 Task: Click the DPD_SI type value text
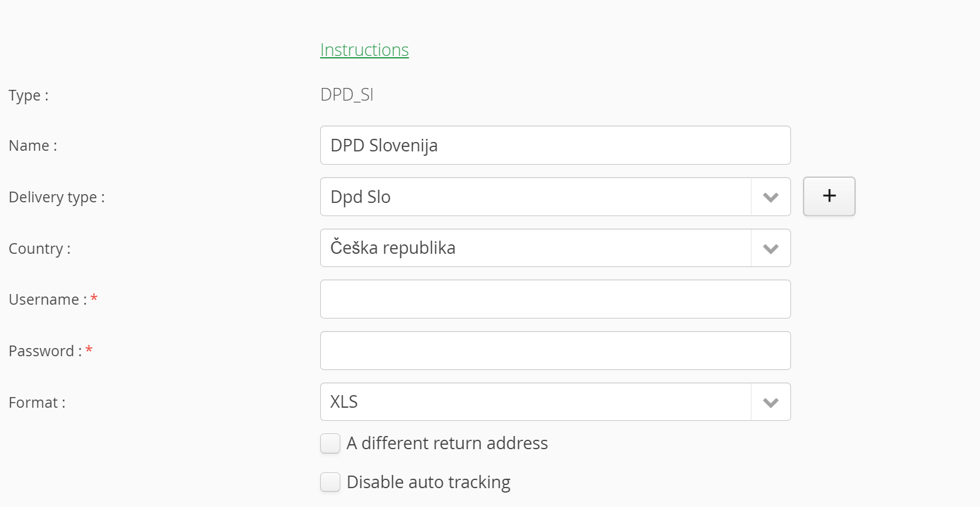pos(347,95)
